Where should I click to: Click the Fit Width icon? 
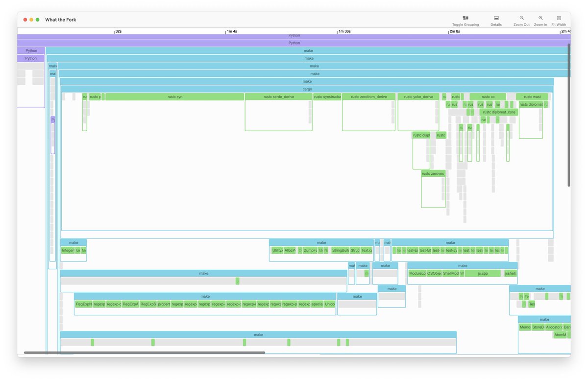click(x=559, y=18)
